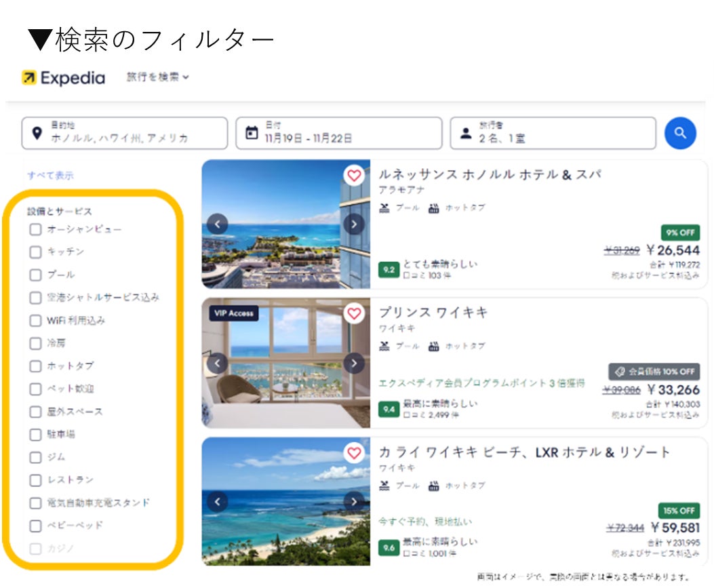Image resolution: width=714 pixels, height=588 pixels.
Task: Open the date field 11月19日 - 11月22日
Action: (x=339, y=133)
